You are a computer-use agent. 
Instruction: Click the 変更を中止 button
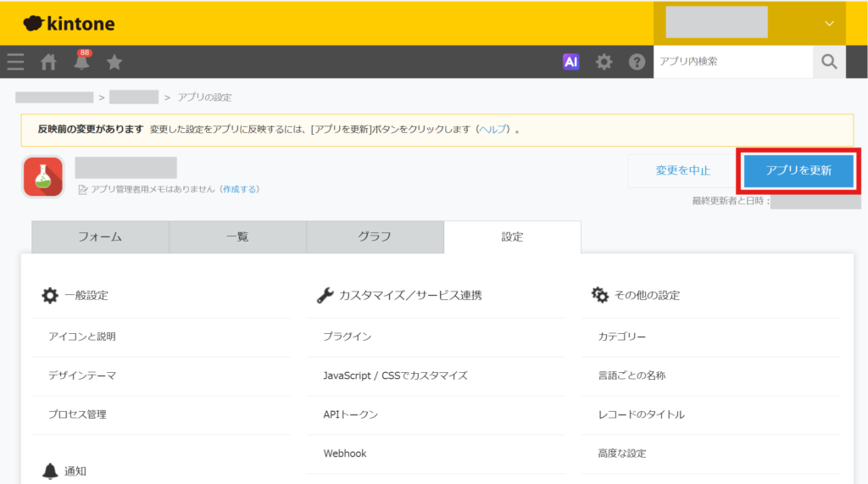[x=682, y=170]
